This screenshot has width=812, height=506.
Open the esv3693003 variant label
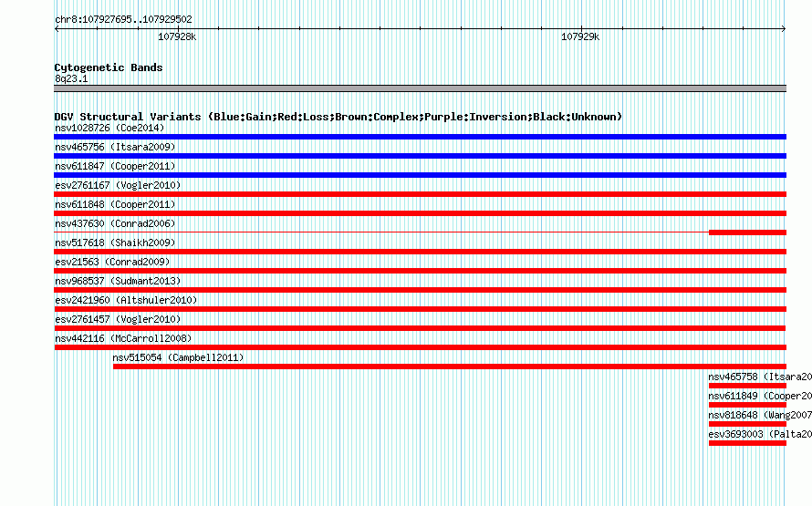click(x=760, y=434)
